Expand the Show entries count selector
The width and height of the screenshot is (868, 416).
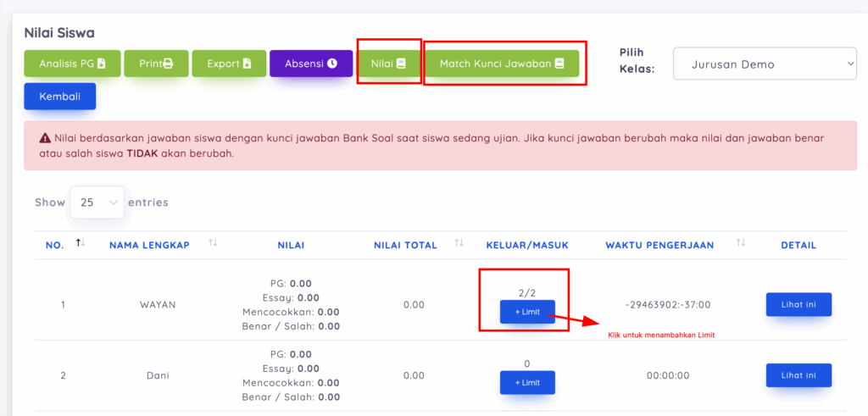click(97, 202)
